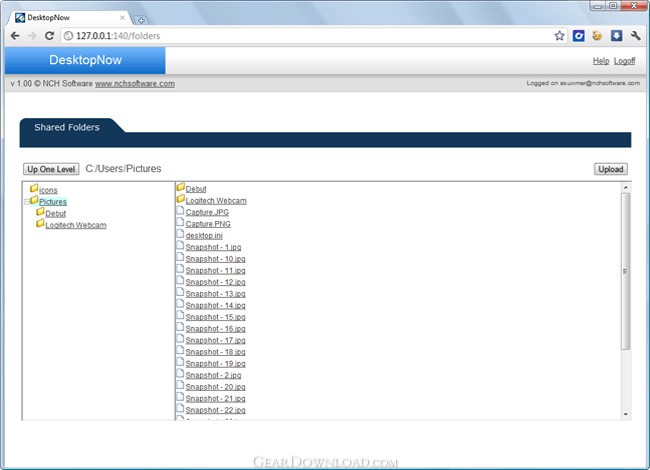The width and height of the screenshot is (650, 470).
Task: Open Debut subfolder in the left tree
Action: click(56, 213)
